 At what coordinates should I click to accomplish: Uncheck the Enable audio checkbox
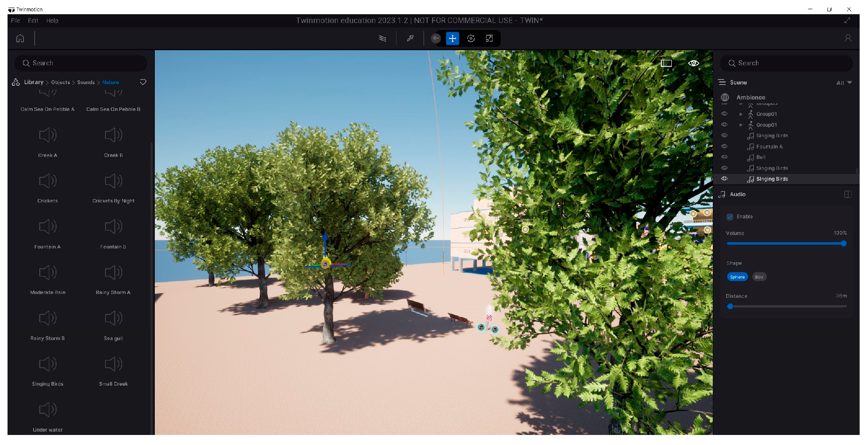tap(730, 217)
